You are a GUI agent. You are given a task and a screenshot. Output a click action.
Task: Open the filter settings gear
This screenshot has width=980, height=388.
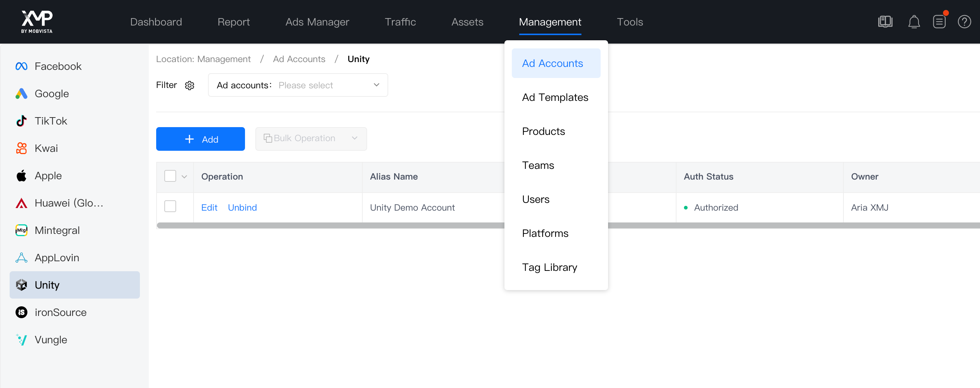189,85
